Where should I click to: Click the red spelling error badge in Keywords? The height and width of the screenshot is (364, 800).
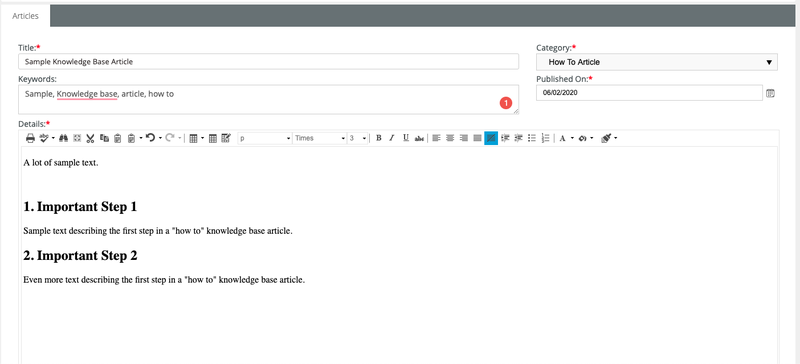click(505, 103)
